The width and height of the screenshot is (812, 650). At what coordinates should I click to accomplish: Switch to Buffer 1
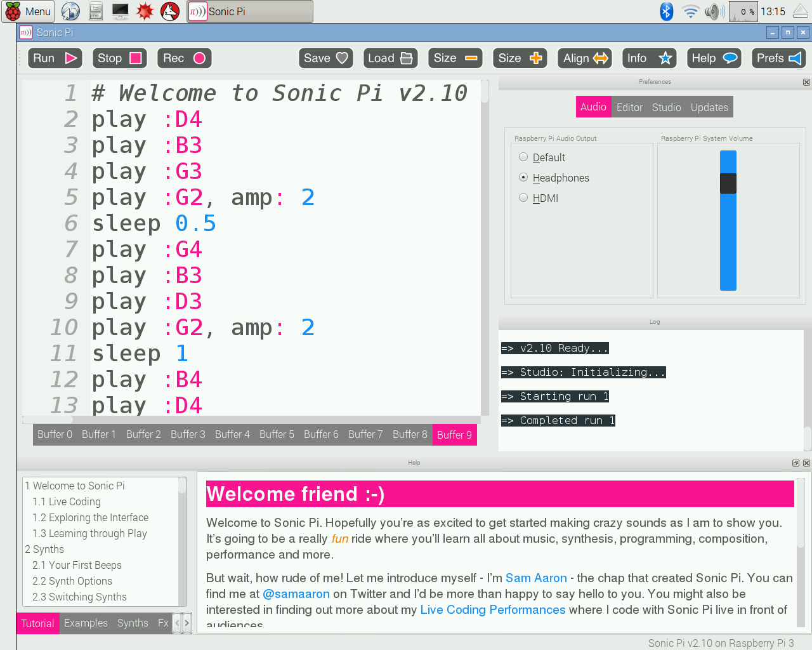(x=99, y=434)
